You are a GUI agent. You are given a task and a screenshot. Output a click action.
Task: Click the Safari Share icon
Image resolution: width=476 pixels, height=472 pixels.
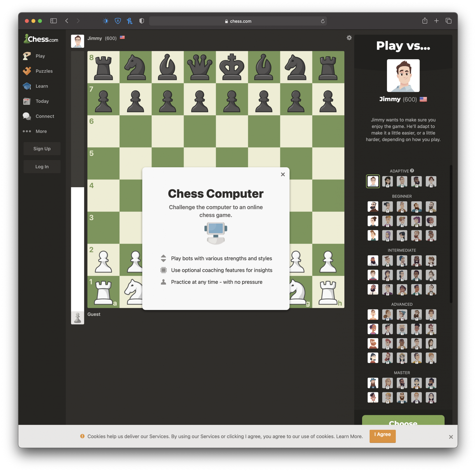click(x=425, y=21)
